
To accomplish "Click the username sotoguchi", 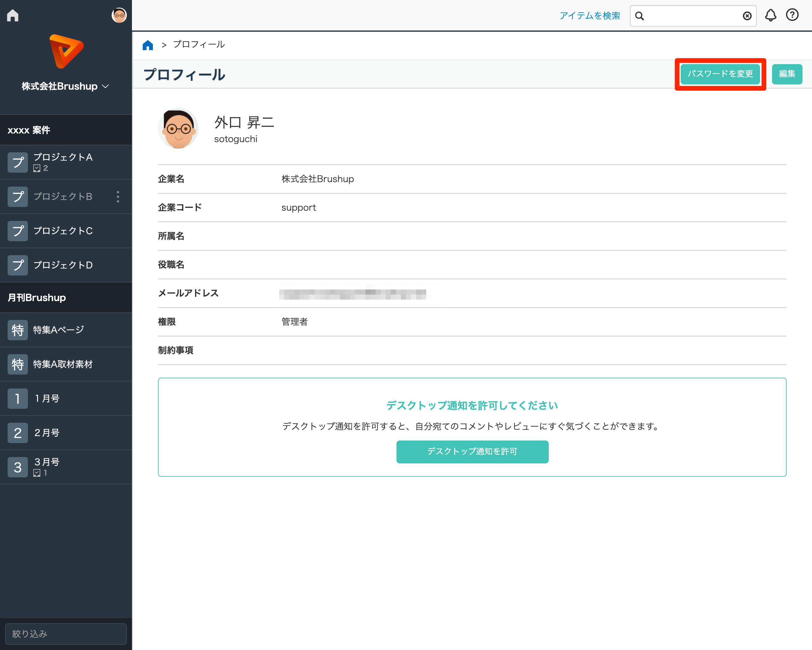I will [x=236, y=139].
